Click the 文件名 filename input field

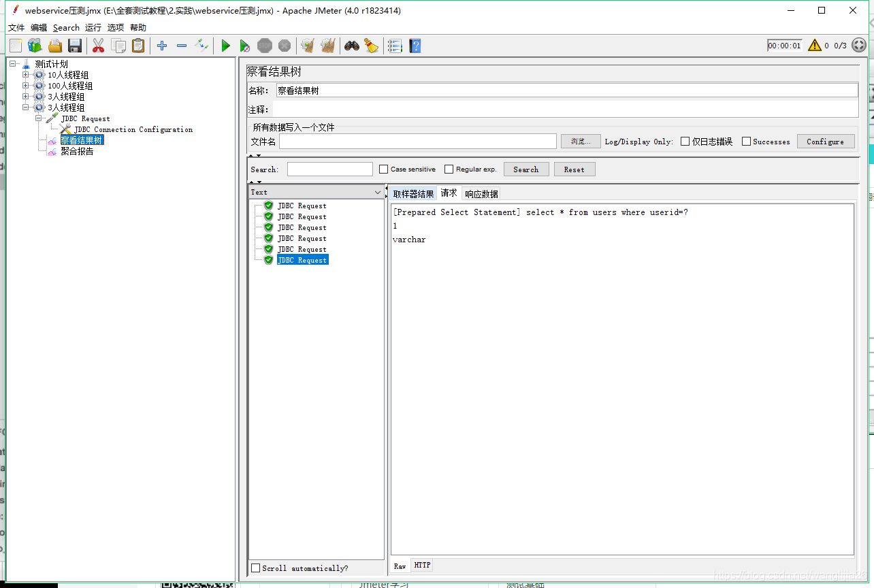417,142
